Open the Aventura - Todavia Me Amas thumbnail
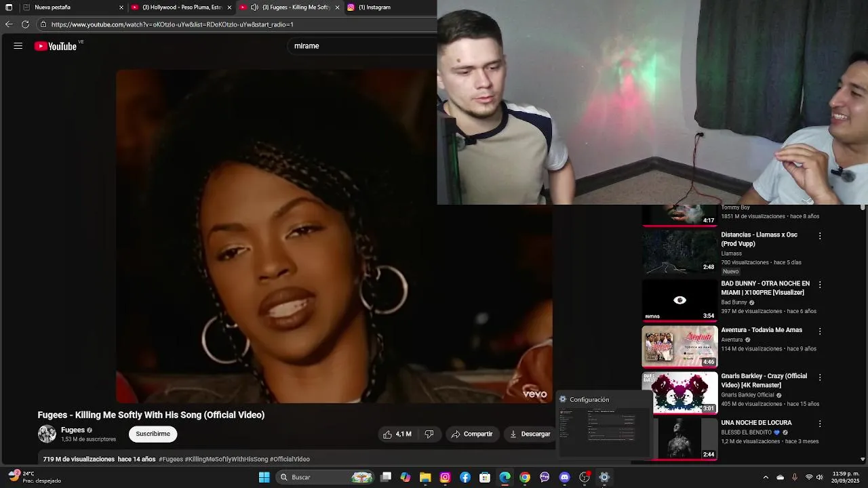Viewport: 868px width, 488px height. tap(679, 346)
